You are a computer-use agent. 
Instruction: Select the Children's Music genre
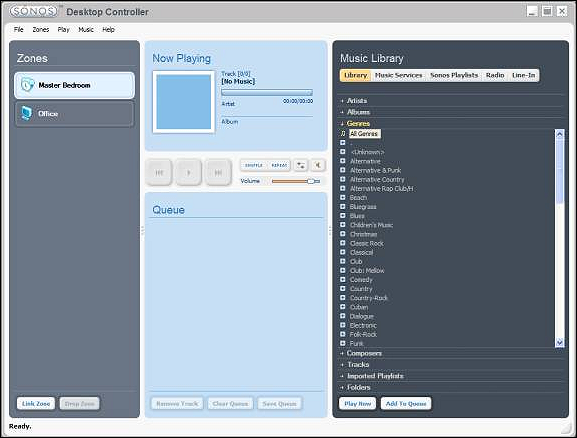(x=371, y=225)
